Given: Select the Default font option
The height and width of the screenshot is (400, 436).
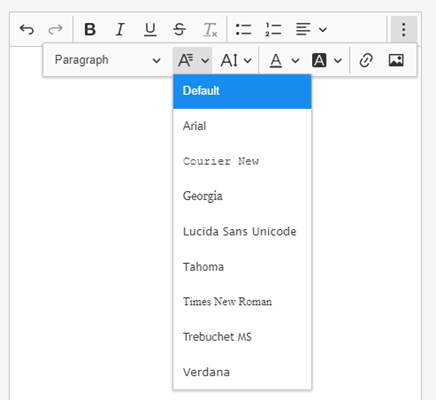Looking at the screenshot, I should (x=242, y=91).
